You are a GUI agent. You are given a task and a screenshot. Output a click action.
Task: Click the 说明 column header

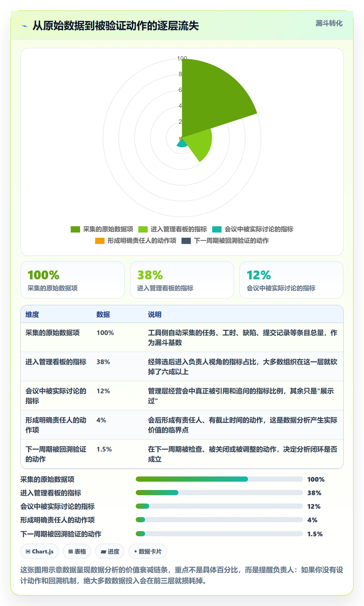(x=155, y=314)
